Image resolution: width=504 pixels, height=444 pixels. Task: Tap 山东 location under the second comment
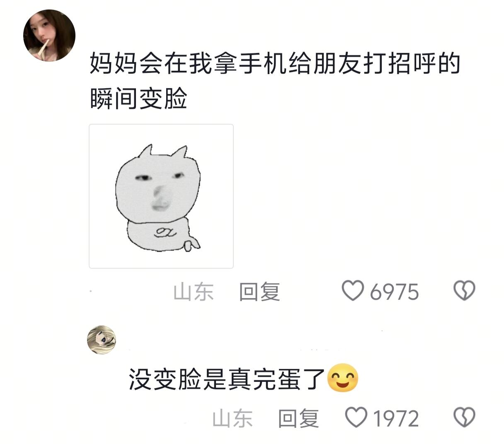pos(233,418)
